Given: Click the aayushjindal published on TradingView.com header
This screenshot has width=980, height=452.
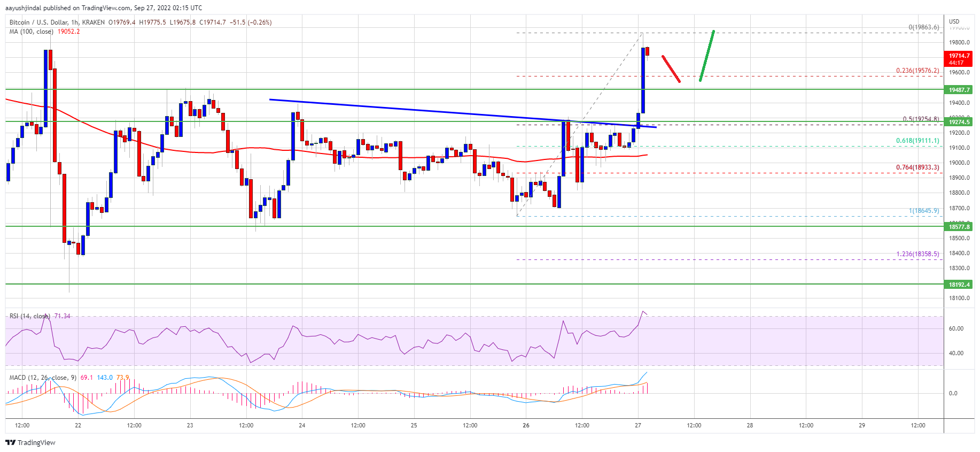Looking at the screenshot, I should pos(104,8).
